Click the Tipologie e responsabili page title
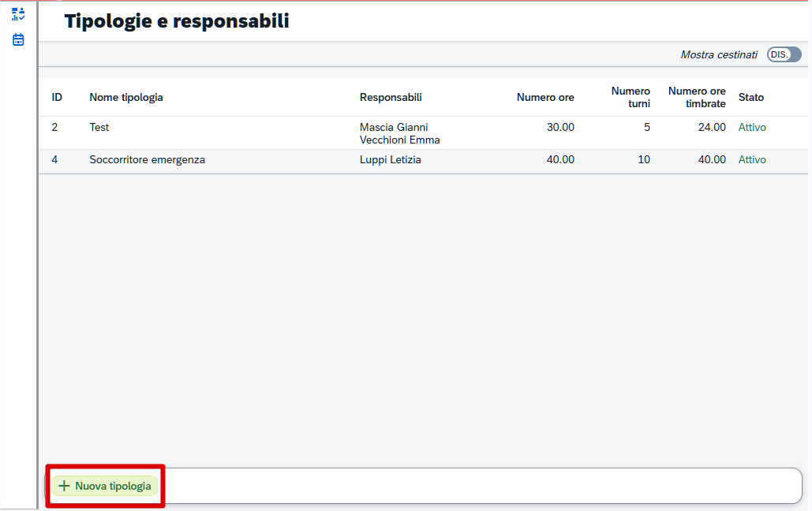 [x=177, y=21]
